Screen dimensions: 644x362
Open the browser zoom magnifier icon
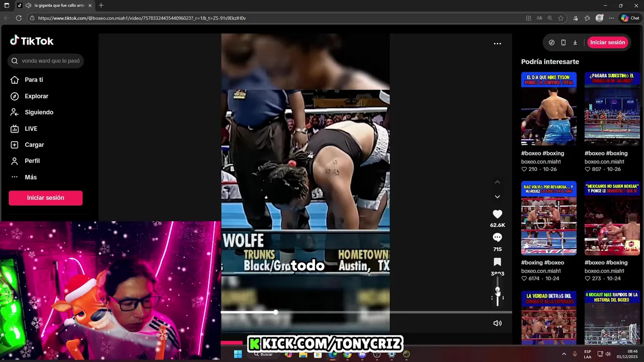tap(550, 18)
